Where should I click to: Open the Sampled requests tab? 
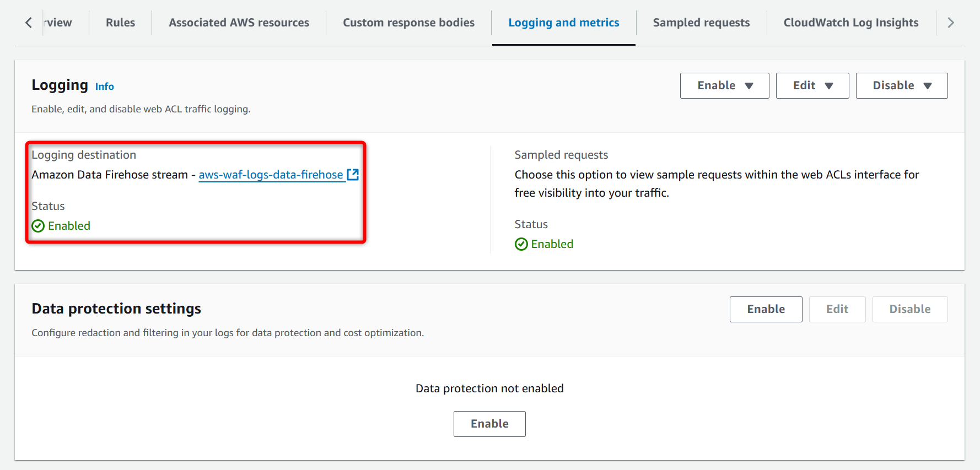[701, 23]
